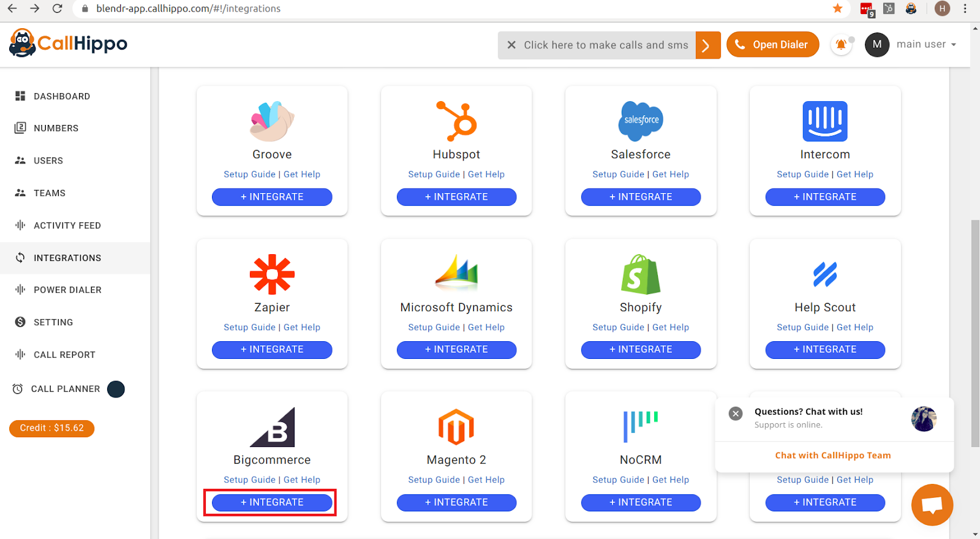This screenshot has width=980, height=539.
Task: Integrate Microsoft Dynamics
Action: (456, 350)
